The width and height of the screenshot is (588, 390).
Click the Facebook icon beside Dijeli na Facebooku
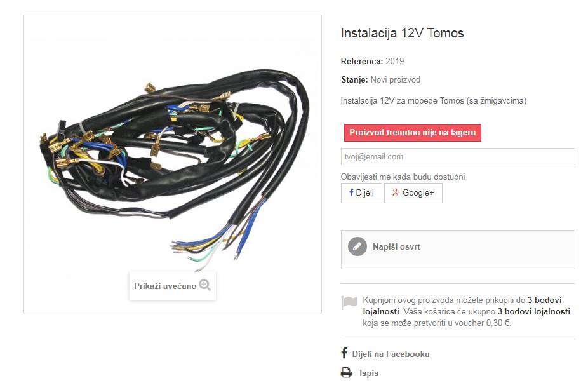pos(344,353)
